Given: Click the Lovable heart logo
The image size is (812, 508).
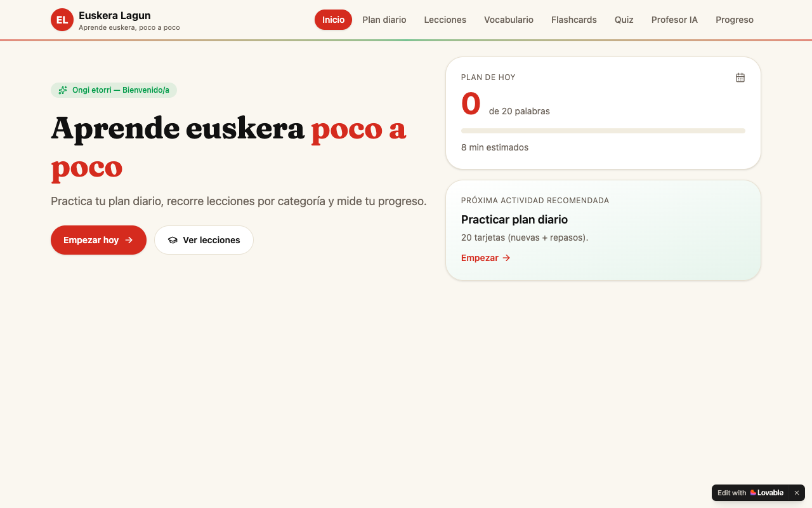Looking at the screenshot, I should (x=753, y=493).
